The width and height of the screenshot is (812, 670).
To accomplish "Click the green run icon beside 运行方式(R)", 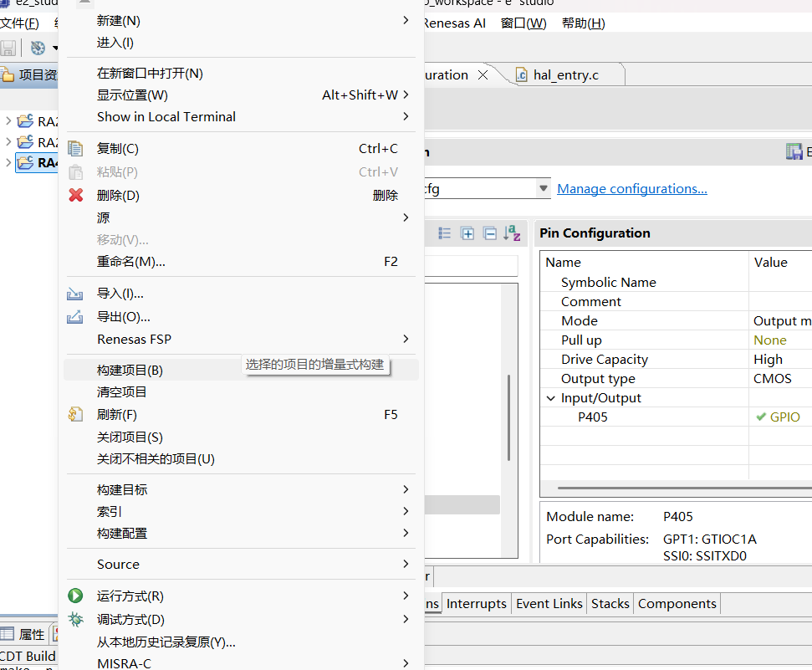I will 75,596.
